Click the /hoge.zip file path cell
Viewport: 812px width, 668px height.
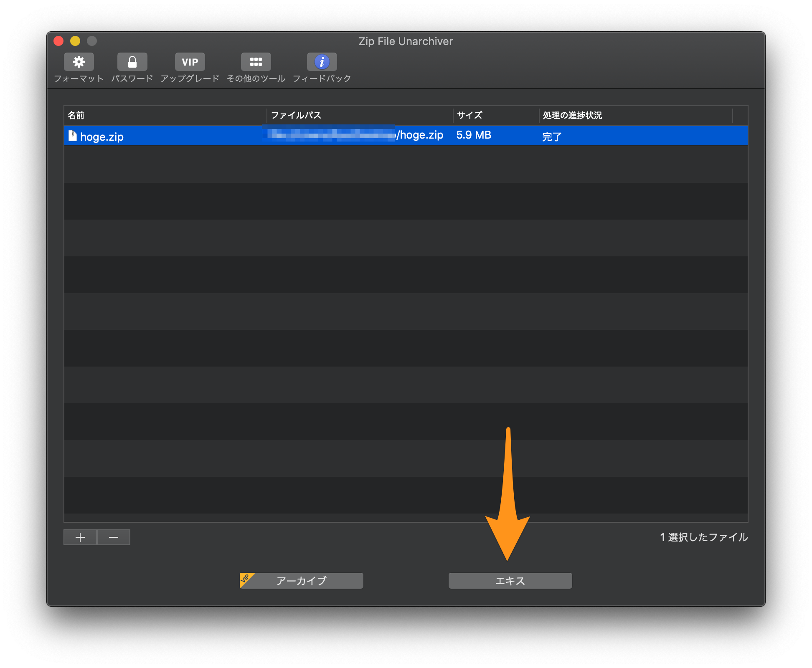point(420,135)
